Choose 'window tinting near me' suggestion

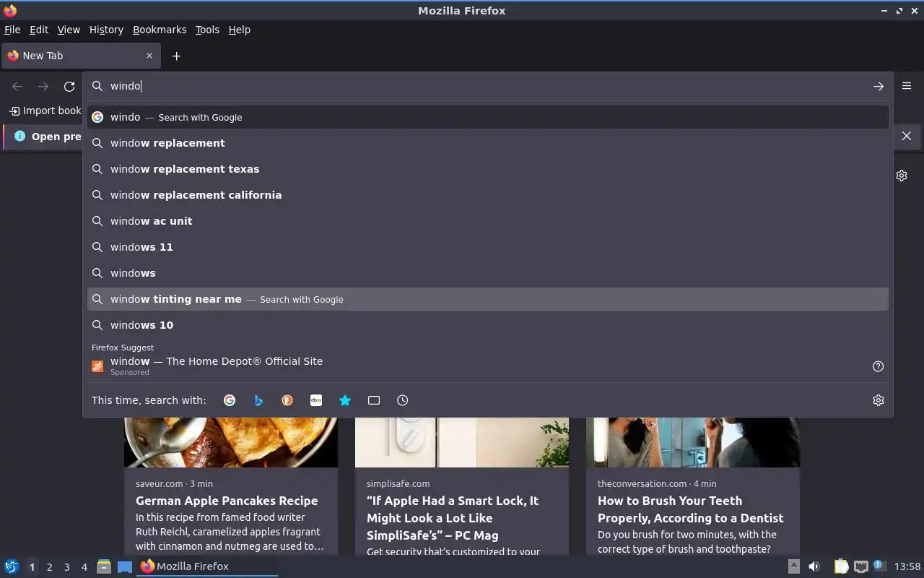tap(488, 299)
